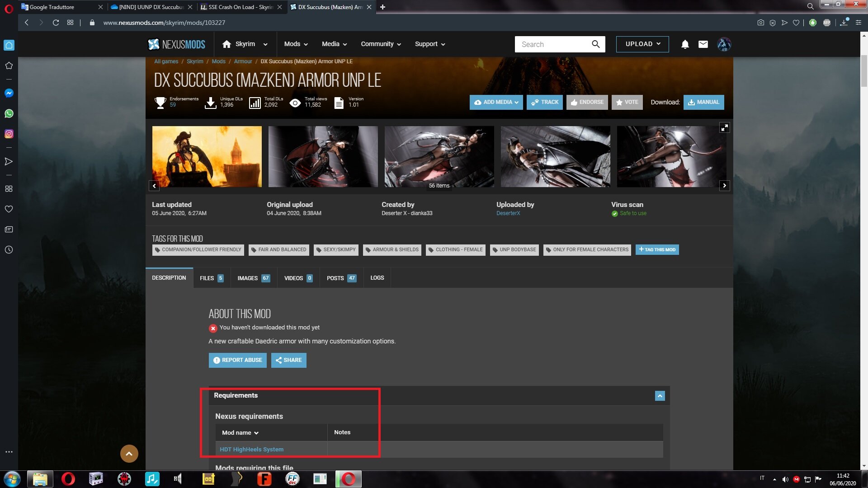Image resolution: width=868 pixels, height=488 pixels.
Task: Open the first fiery gallery thumbnail
Action: tap(207, 156)
